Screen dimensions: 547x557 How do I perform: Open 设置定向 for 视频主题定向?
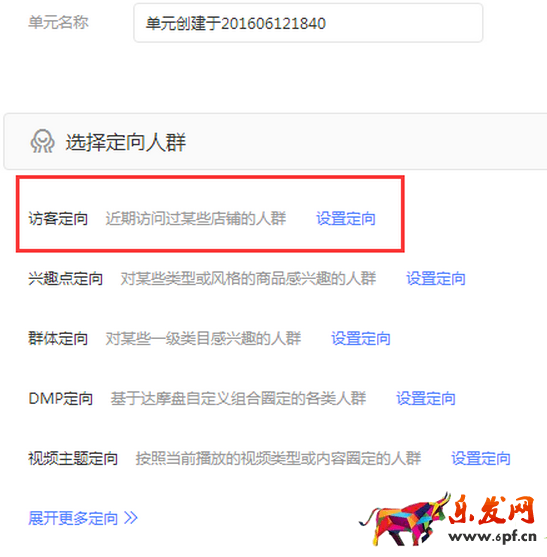pos(481,459)
